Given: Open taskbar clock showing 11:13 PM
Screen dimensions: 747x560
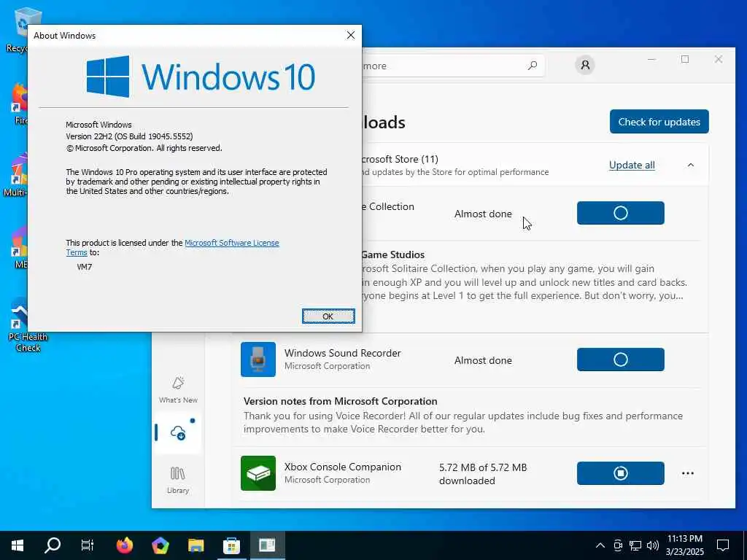Looking at the screenshot, I should pyautogui.click(x=684, y=545).
